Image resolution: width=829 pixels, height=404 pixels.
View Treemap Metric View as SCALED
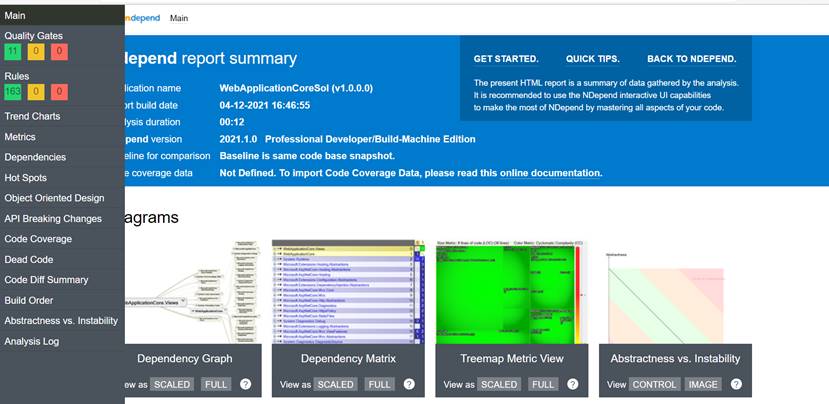point(499,384)
